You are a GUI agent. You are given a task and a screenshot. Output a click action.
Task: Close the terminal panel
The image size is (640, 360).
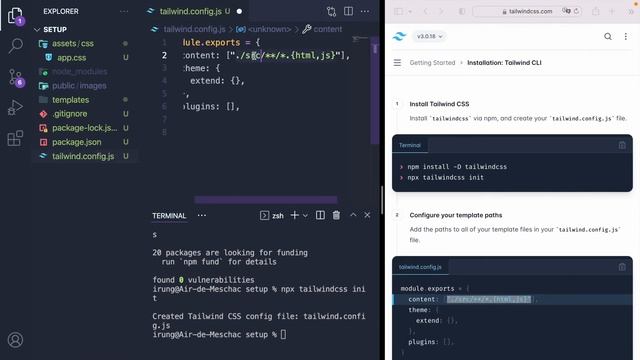(x=367, y=215)
